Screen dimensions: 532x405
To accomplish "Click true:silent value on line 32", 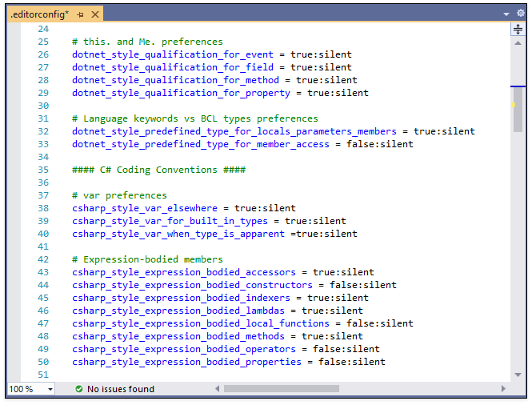I will tap(444, 132).
